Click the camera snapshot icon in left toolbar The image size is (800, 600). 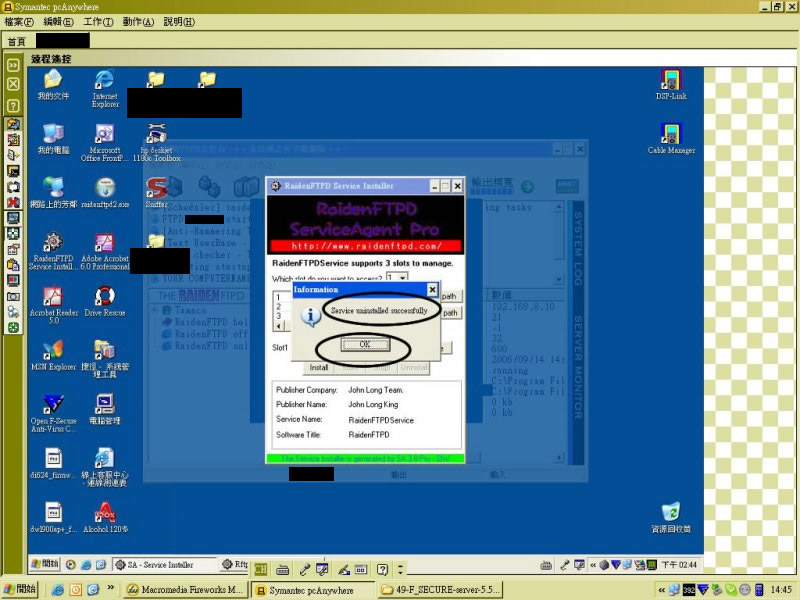tap(13, 296)
